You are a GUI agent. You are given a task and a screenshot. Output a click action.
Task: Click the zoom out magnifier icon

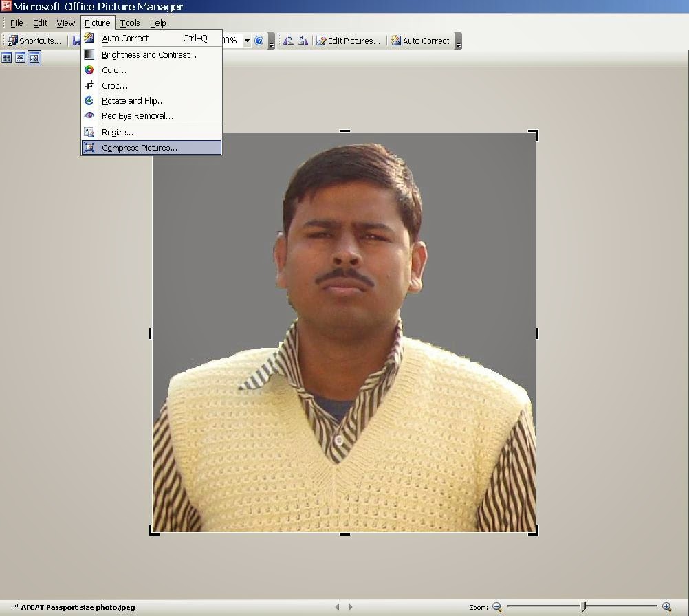click(497, 607)
